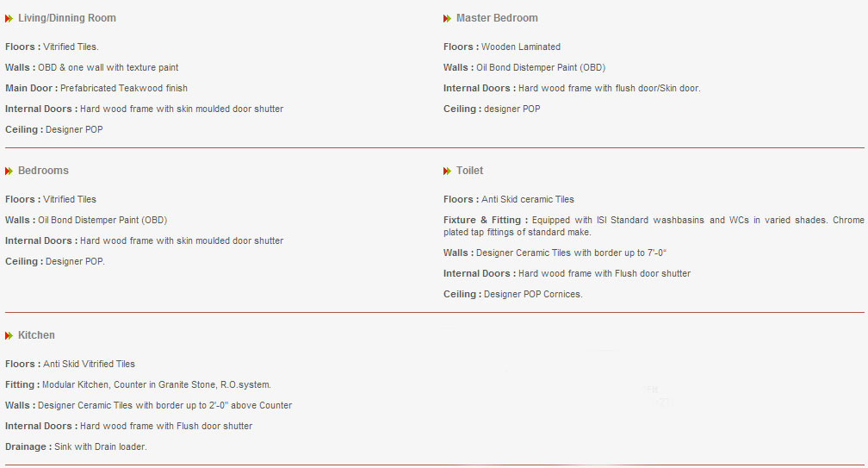The image size is (868, 468).
Task: Click the Bedrooms section heading
Action: 43,171
